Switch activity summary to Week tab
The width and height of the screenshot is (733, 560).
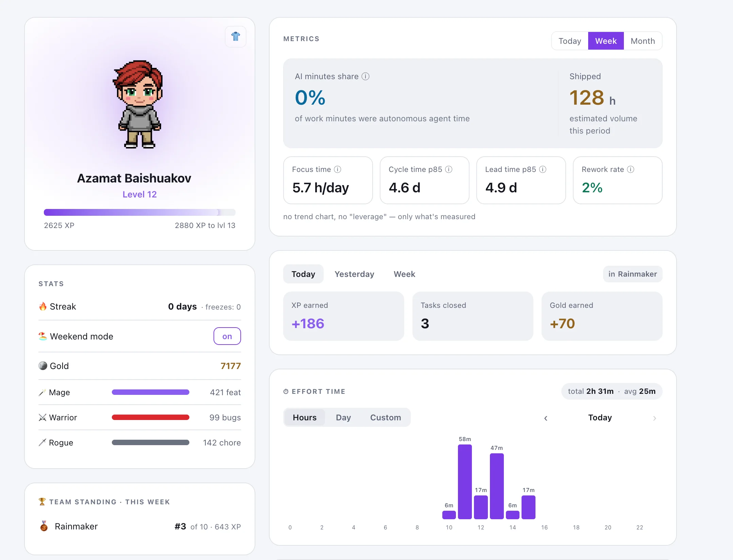point(404,274)
